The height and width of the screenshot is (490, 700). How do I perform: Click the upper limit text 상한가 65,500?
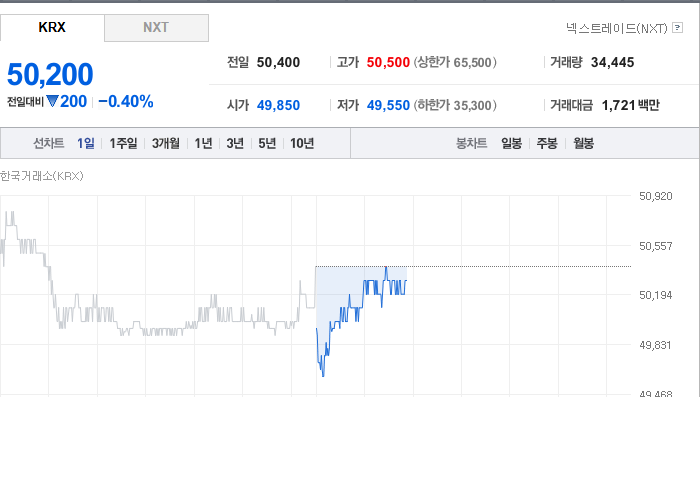click(x=455, y=62)
